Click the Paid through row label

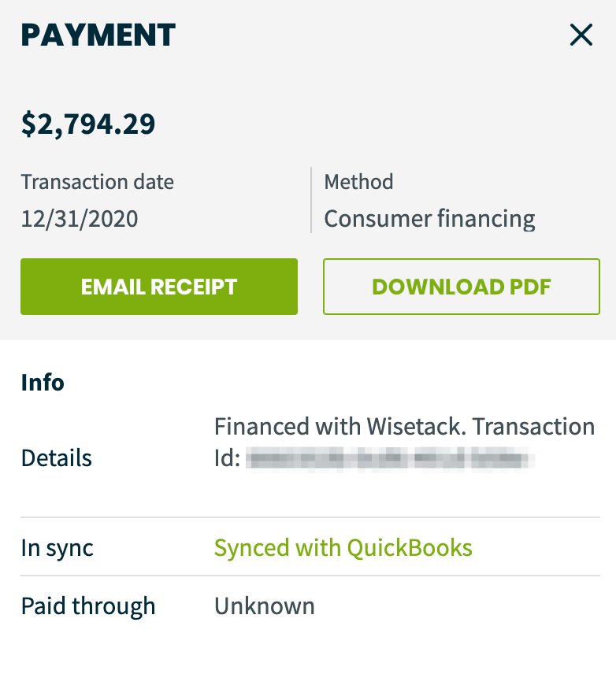coord(88,606)
